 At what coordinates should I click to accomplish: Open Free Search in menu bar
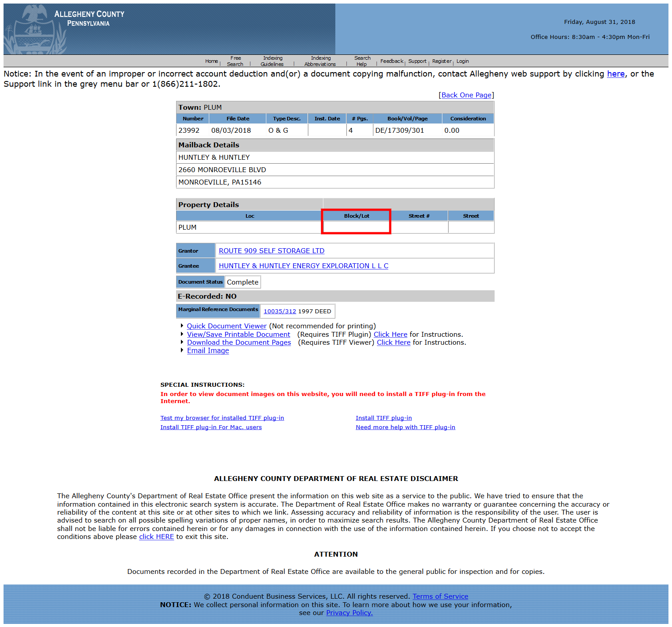click(x=235, y=61)
